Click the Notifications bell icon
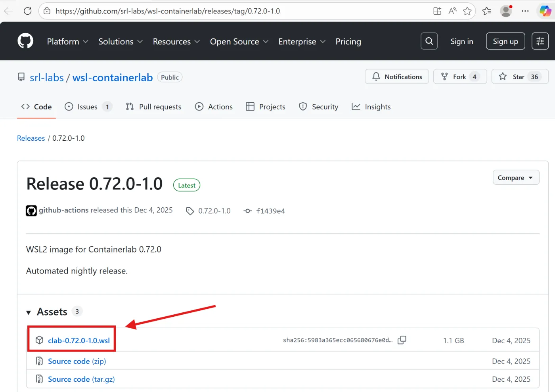Image resolution: width=555 pixels, height=392 pixels. [376, 76]
